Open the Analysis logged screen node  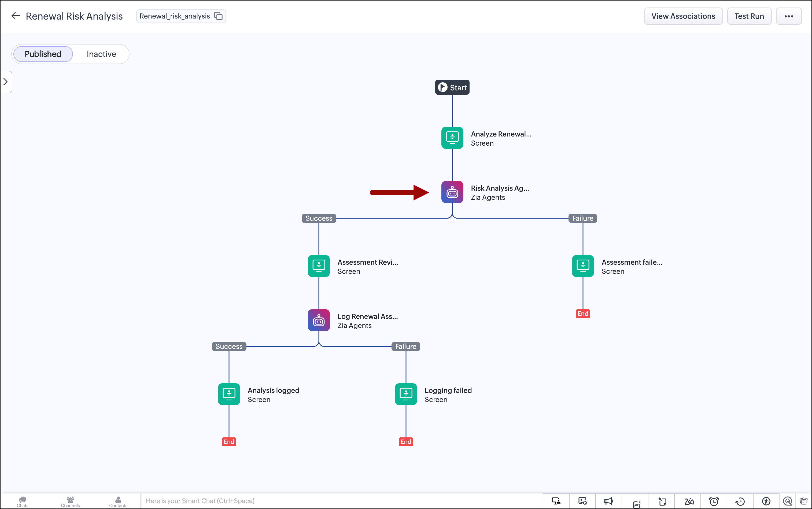tap(229, 394)
